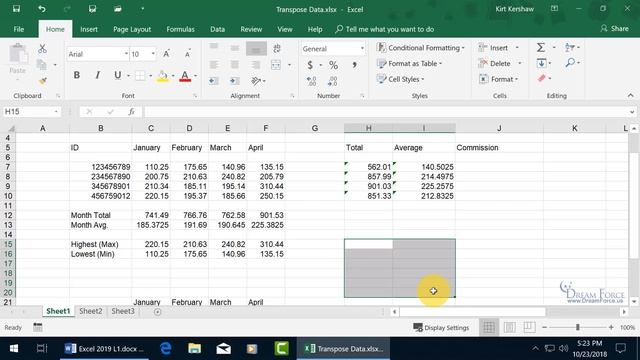This screenshot has width=640, height=360.
Task: Decrease the font size
Action: point(187,54)
